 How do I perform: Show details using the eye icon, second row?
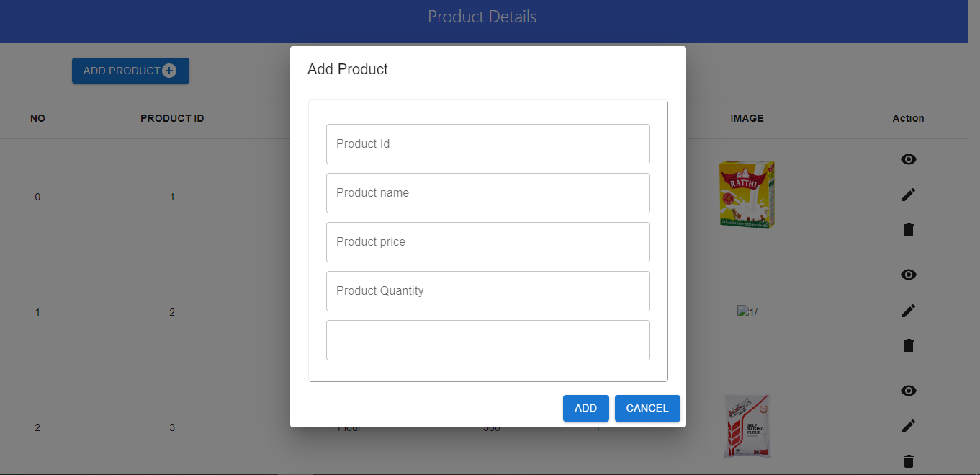[908, 275]
